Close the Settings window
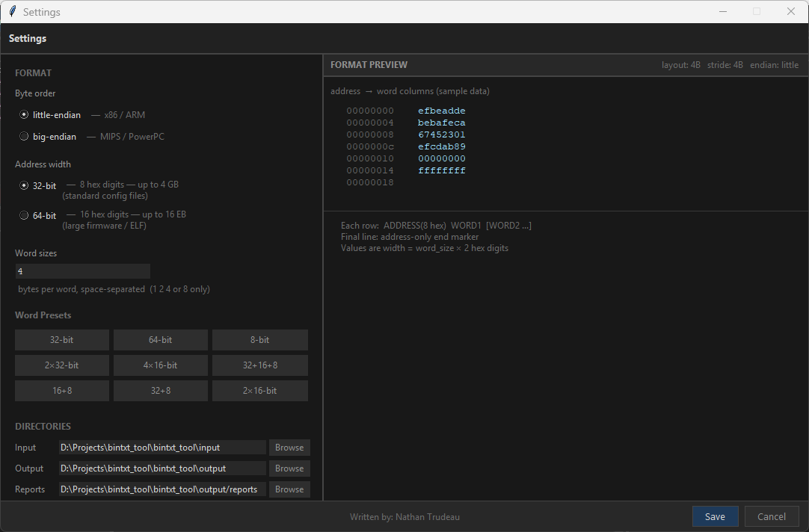The height and width of the screenshot is (532, 809). pos(791,11)
